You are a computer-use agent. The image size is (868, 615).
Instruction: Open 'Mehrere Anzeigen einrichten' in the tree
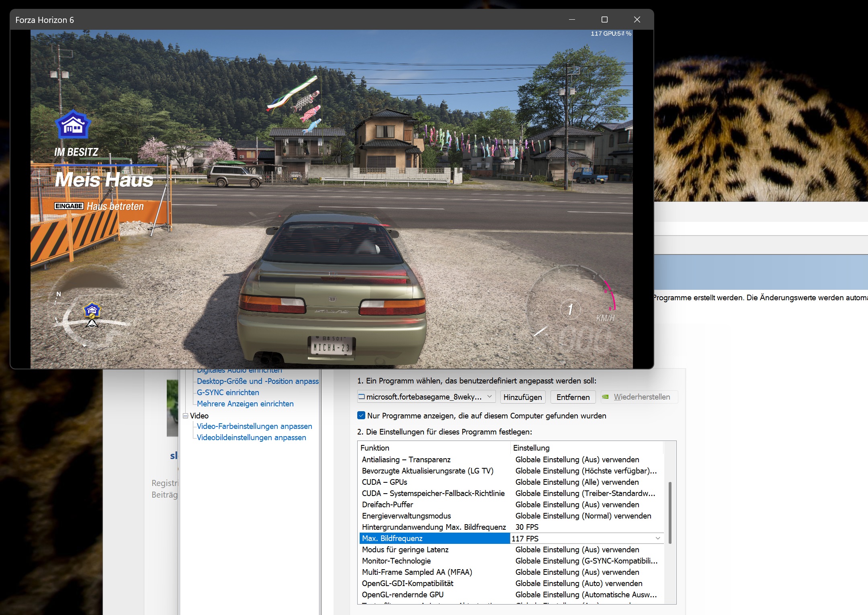[x=245, y=404]
